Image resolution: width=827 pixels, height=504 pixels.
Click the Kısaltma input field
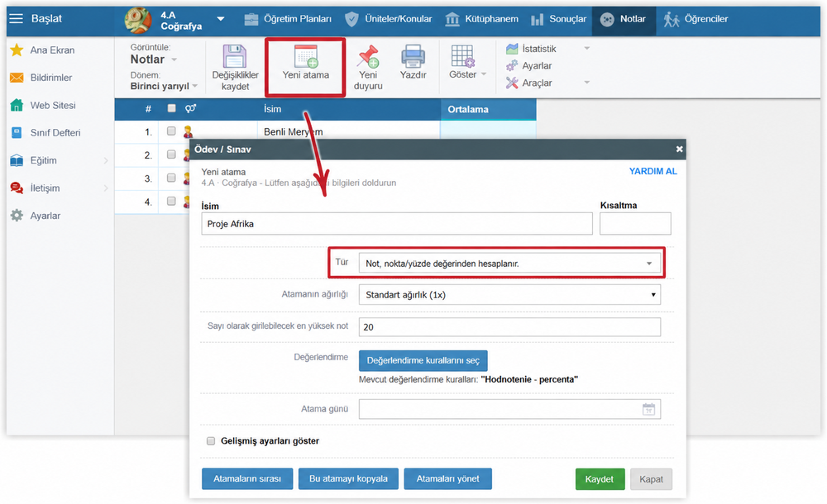click(635, 224)
